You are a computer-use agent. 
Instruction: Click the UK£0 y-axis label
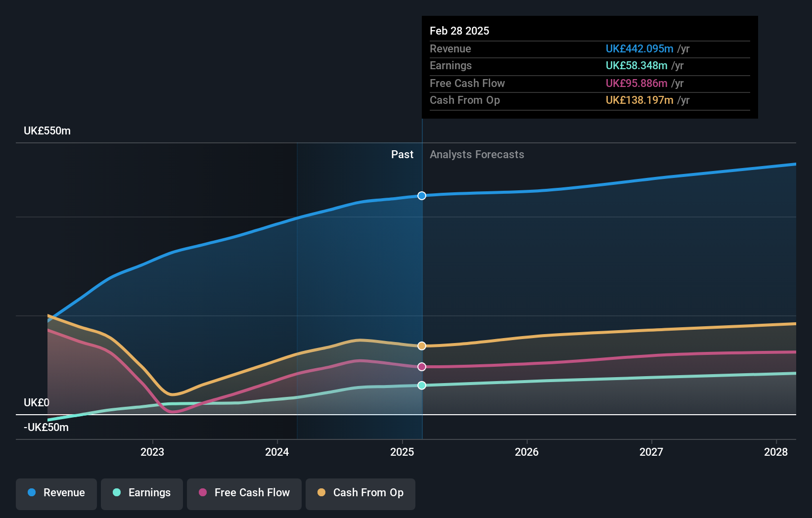tap(37, 403)
